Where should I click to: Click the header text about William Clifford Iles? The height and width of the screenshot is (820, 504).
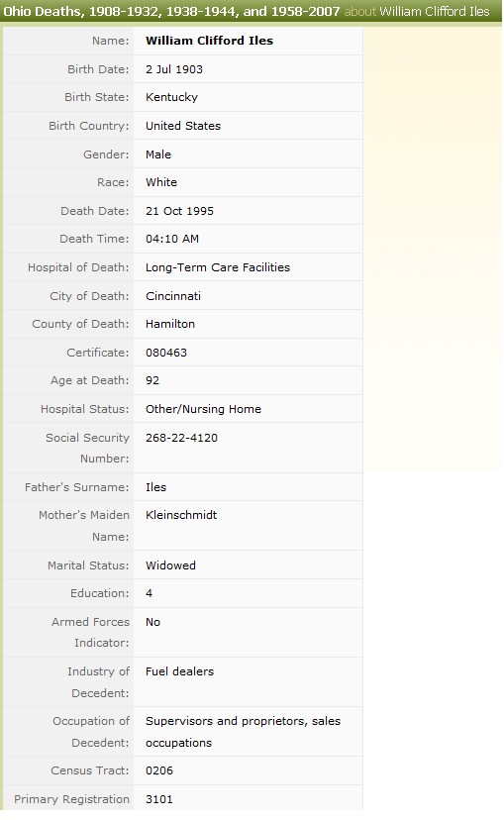(x=417, y=11)
